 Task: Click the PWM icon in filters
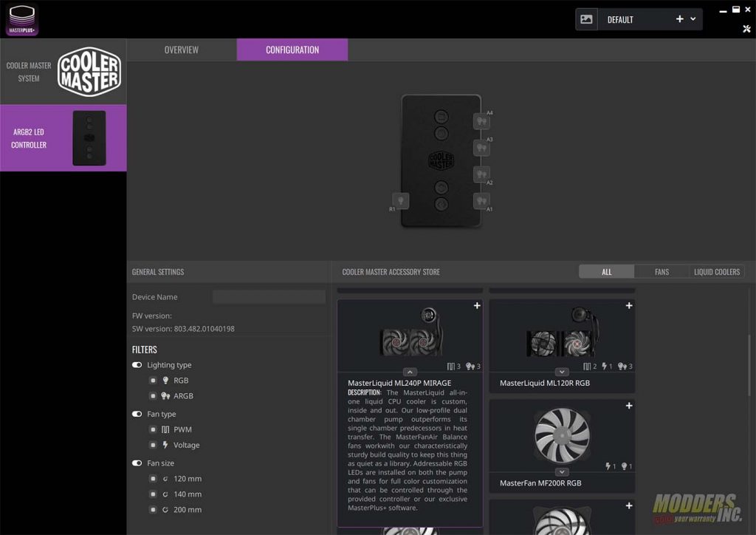[165, 429]
